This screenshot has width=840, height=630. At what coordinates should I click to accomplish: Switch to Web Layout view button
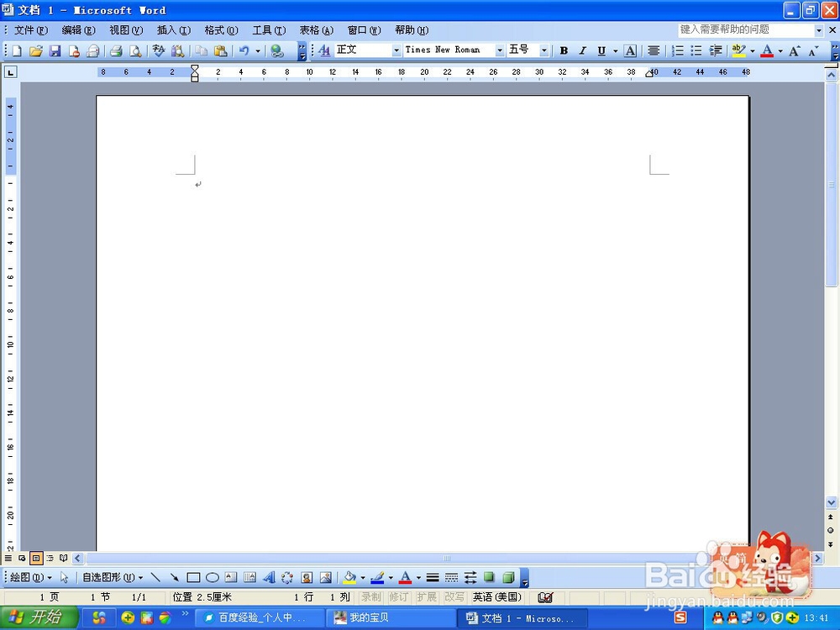pos(22,559)
